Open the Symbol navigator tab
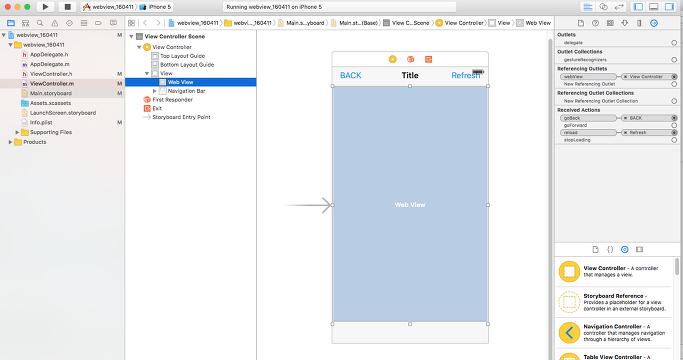Screen dimensions: 683x360 point(26,23)
